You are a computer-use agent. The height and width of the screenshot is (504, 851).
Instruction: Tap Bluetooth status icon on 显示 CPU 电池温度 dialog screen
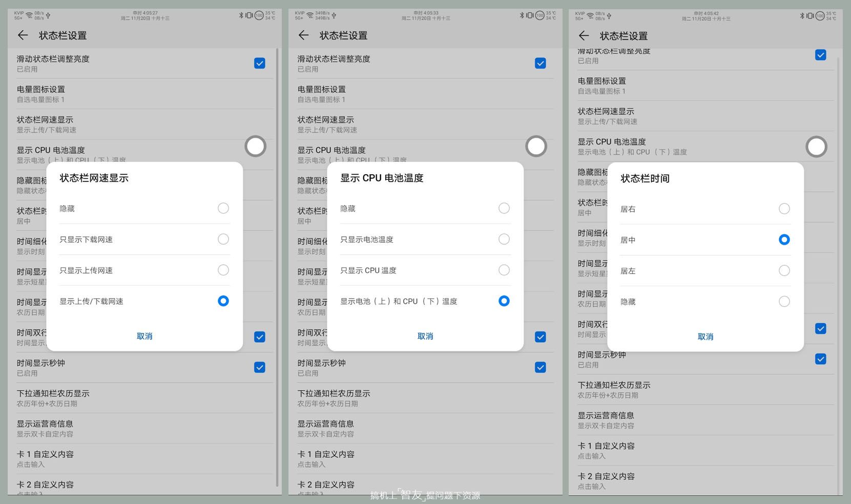click(x=522, y=15)
